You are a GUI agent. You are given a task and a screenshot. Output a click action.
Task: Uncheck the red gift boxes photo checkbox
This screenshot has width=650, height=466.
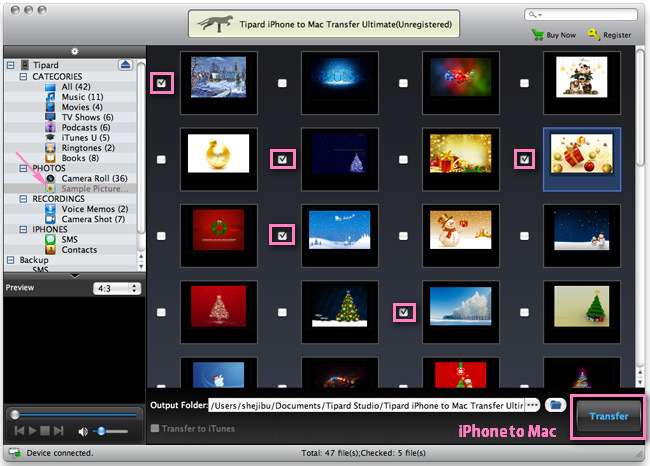click(x=524, y=159)
